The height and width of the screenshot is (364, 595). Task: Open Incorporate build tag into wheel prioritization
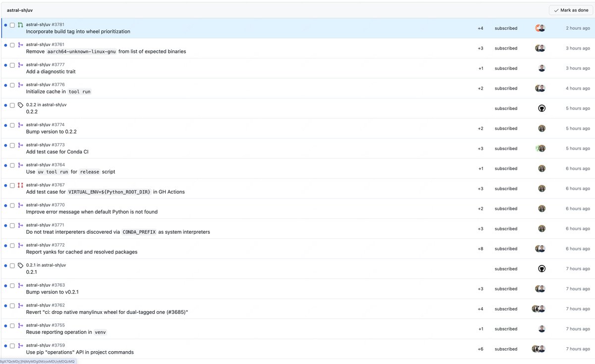(x=78, y=32)
